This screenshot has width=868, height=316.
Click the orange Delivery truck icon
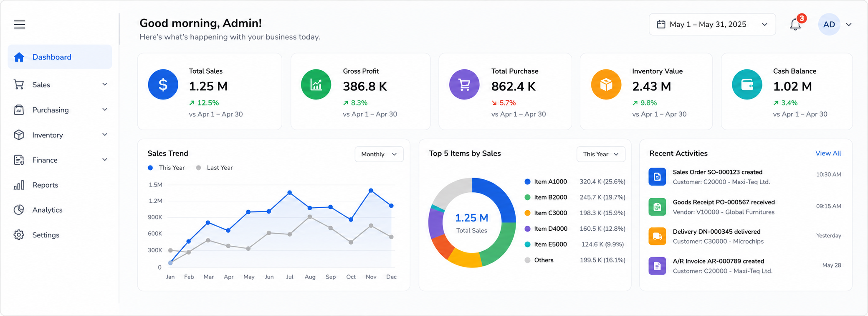point(657,236)
